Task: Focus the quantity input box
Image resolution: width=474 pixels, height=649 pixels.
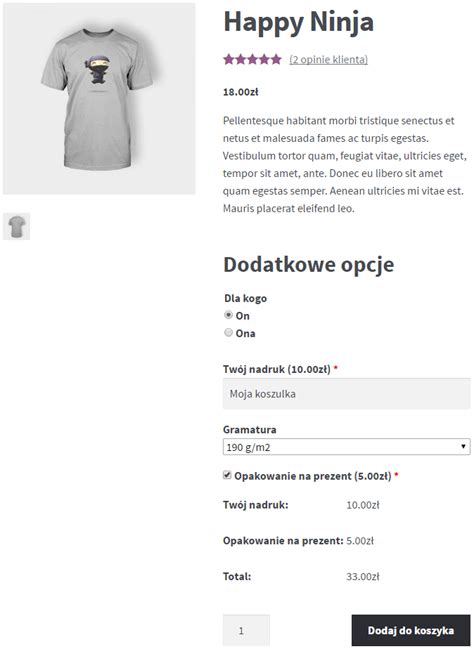Action: [x=246, y=630]
